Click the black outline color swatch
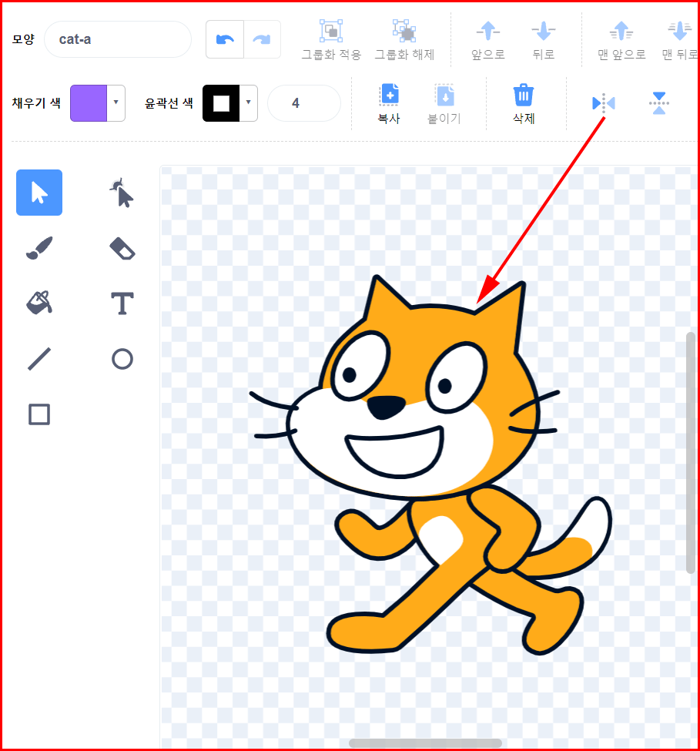The height and width of the screenshot is (751, 700). (x=221, y=103)
